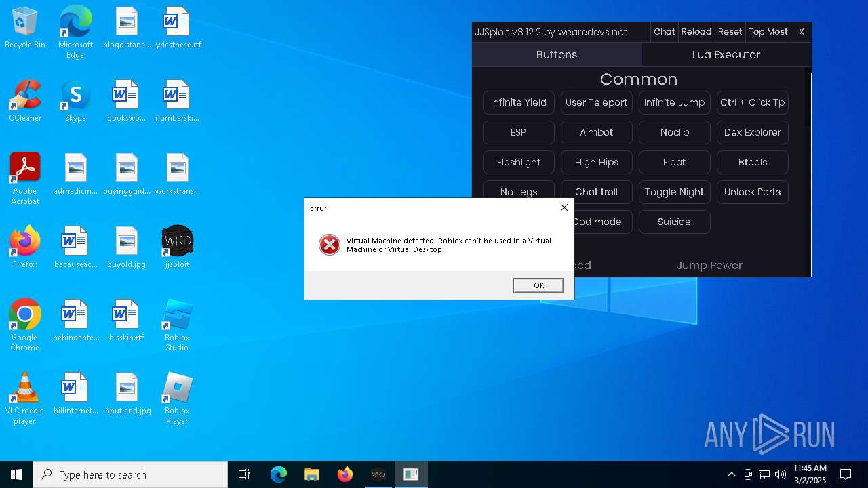Click the Aimbot button
This screenshot has height=488, width=868.
[597, 132]
